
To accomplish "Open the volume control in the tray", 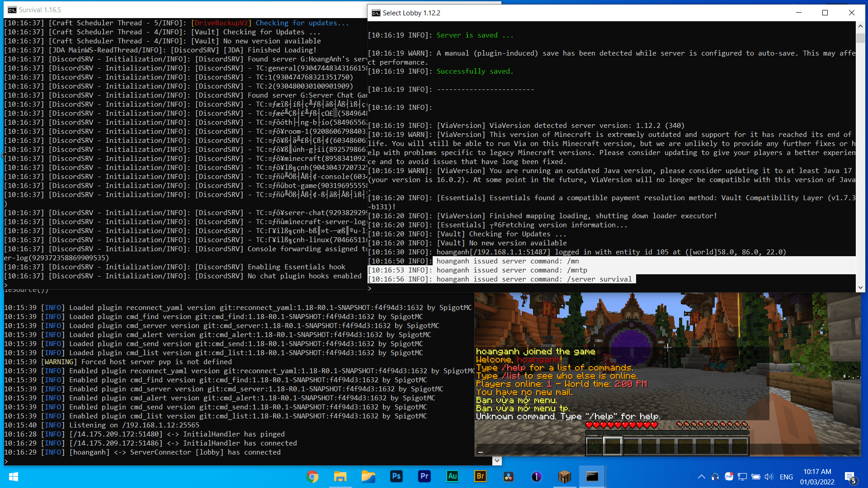I will 769,477.
